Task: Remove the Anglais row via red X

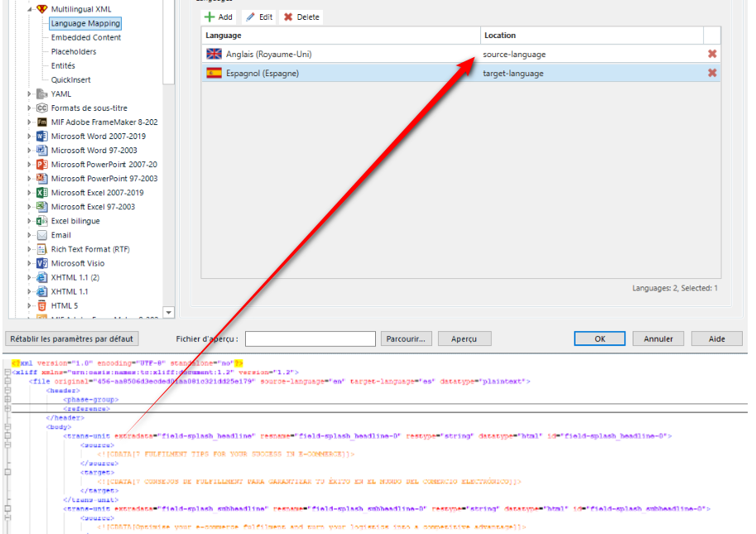Action: (x=711, y=54)
